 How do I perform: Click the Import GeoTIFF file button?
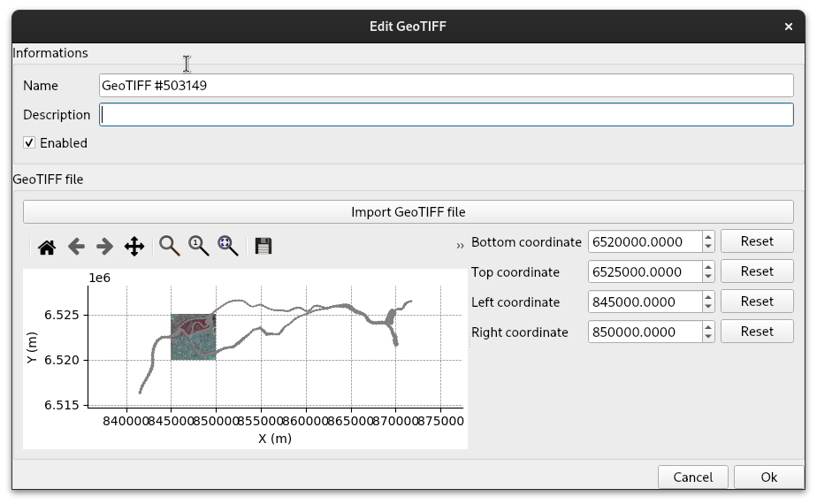(x=408, y=211)
